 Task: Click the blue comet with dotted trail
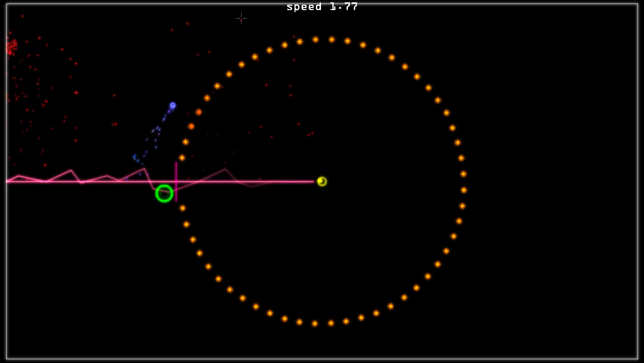point(172,105)
